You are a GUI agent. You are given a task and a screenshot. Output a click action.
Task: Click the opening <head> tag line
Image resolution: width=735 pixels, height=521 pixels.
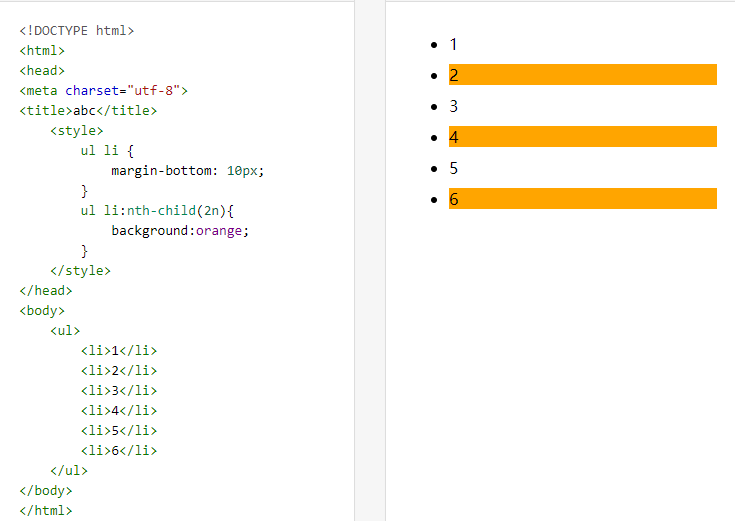pyautogui.click(x=42, y=71)
